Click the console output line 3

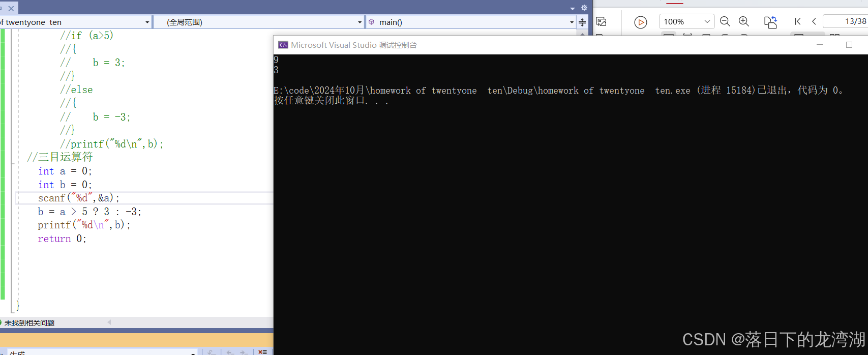276,70
